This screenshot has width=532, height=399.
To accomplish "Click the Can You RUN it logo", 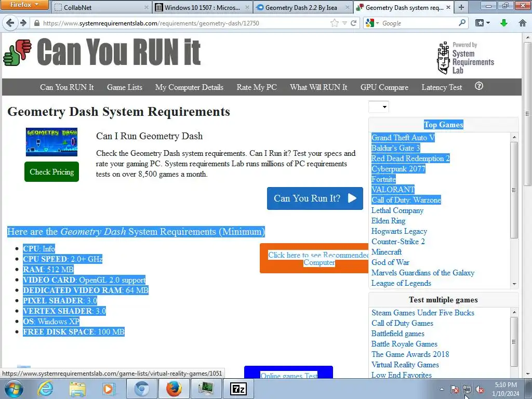I will 102,52.
